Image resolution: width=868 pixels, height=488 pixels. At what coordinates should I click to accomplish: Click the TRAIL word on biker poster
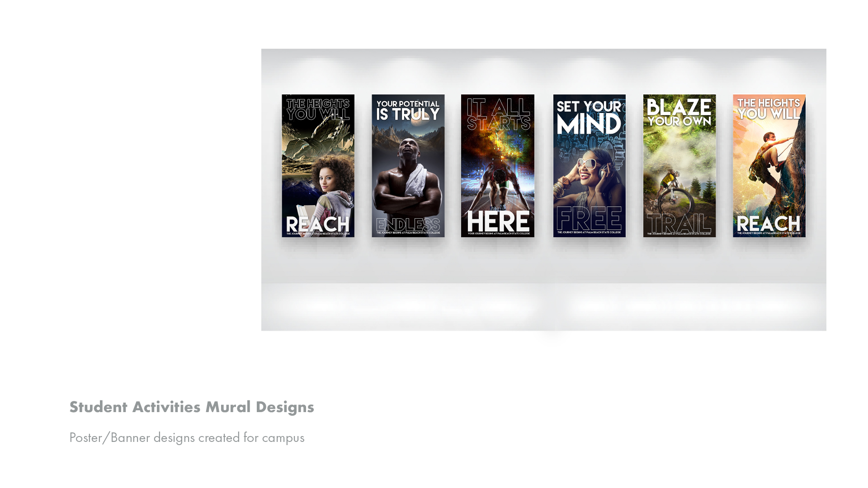pos(679,223)
